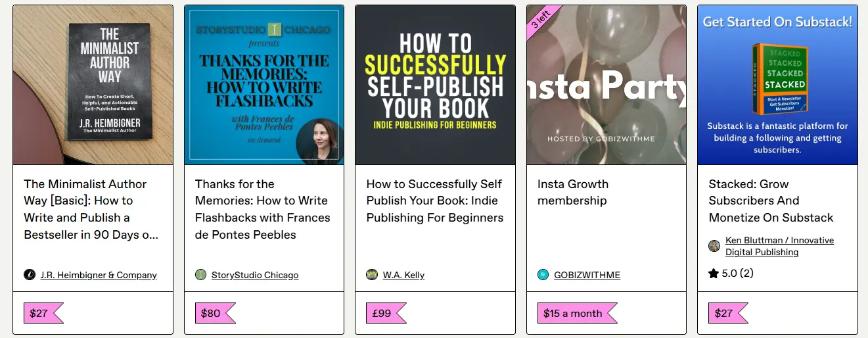The image size is (868, 338).
Task: Click Ken Bluttman seller avatar icon
Action: pyautogui.click(x=714, y=246)
